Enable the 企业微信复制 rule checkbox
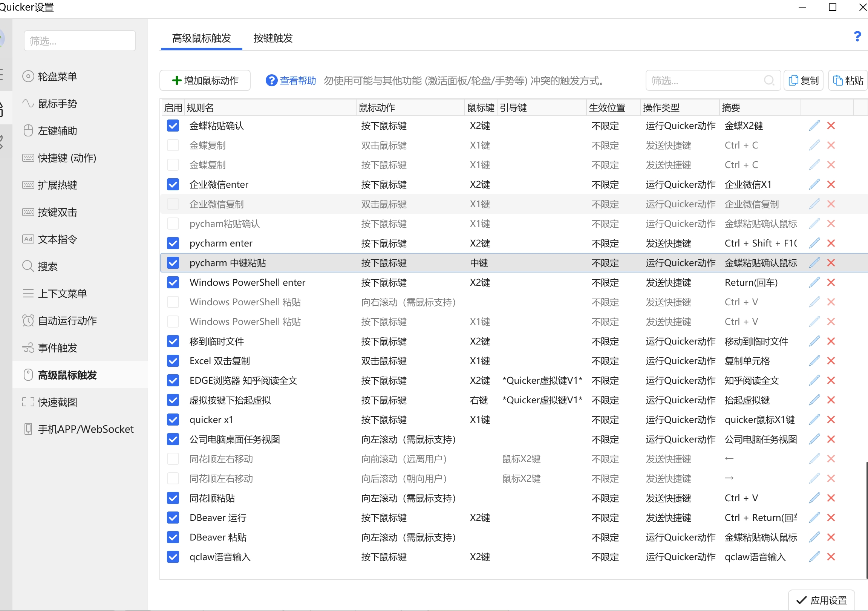868x611 pixels. 173,204
